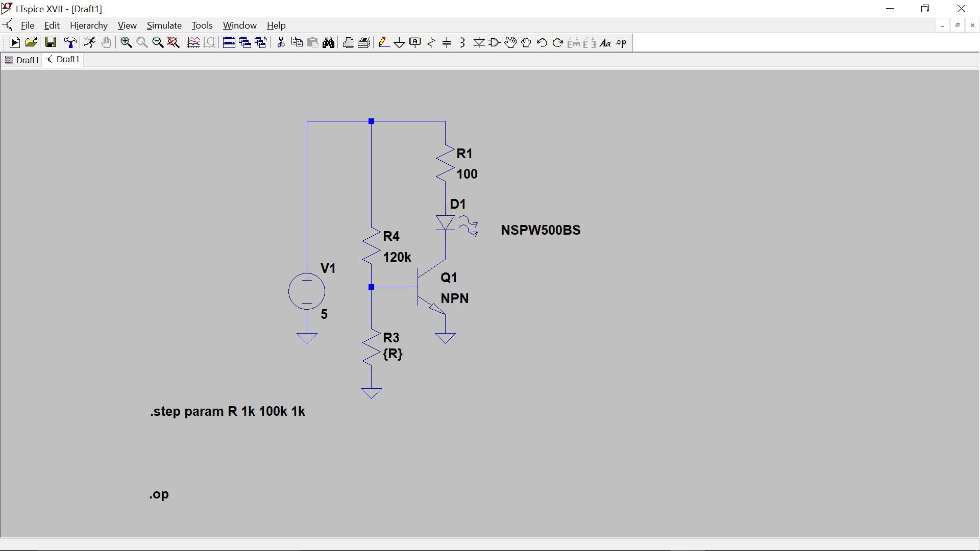Click the Save floppy disk icon
Viewport: 980px width, 551px height.
pyautogui.click(x=50, y=43)
